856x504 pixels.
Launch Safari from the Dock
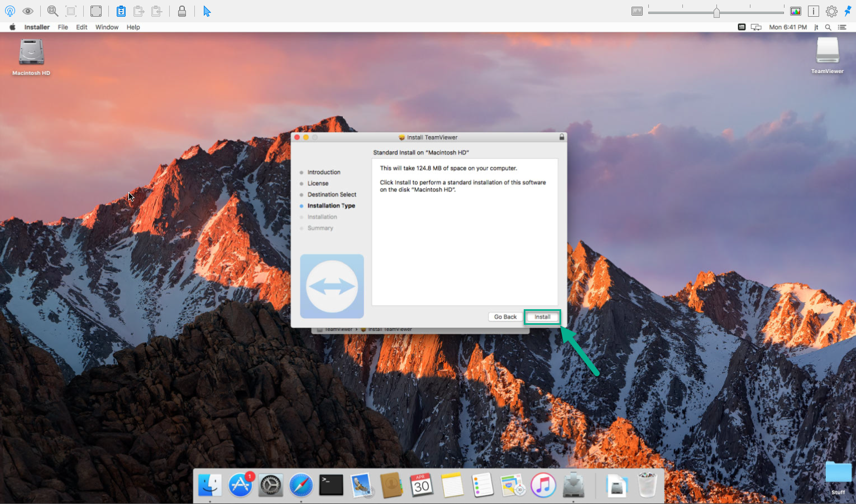click(x=301, y=486)
